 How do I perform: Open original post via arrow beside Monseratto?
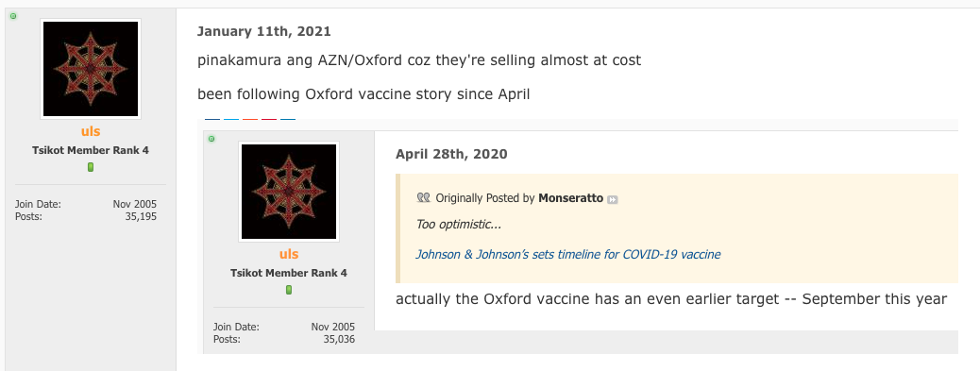[x=613, y=199]
